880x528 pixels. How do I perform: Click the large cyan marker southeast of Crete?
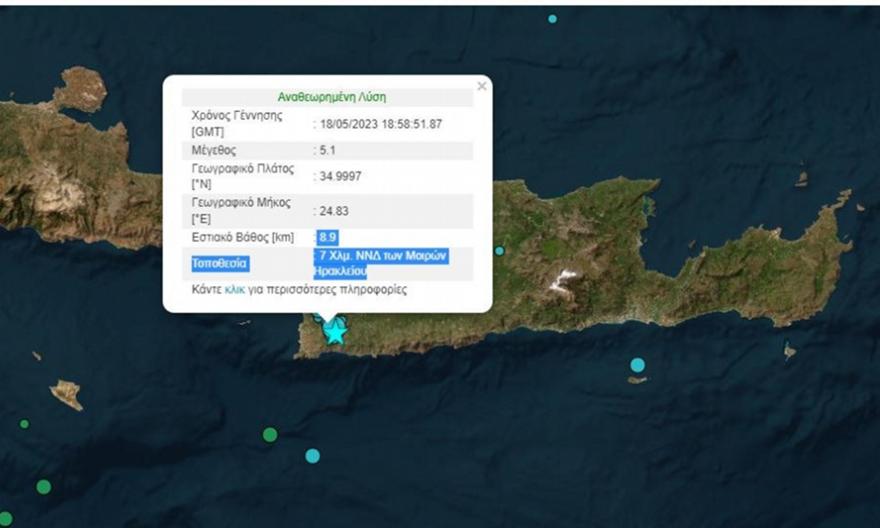point(637,365)
